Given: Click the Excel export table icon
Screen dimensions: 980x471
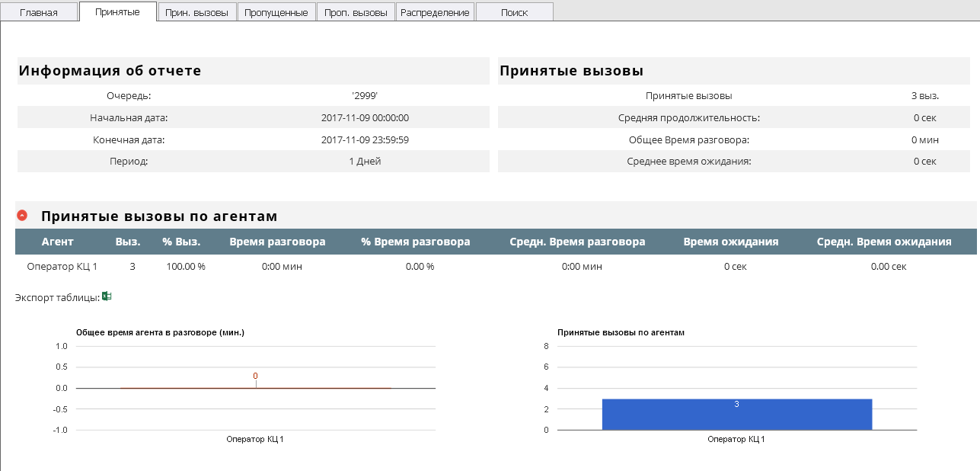Looking at the screenshot, I should coord(107,296).
